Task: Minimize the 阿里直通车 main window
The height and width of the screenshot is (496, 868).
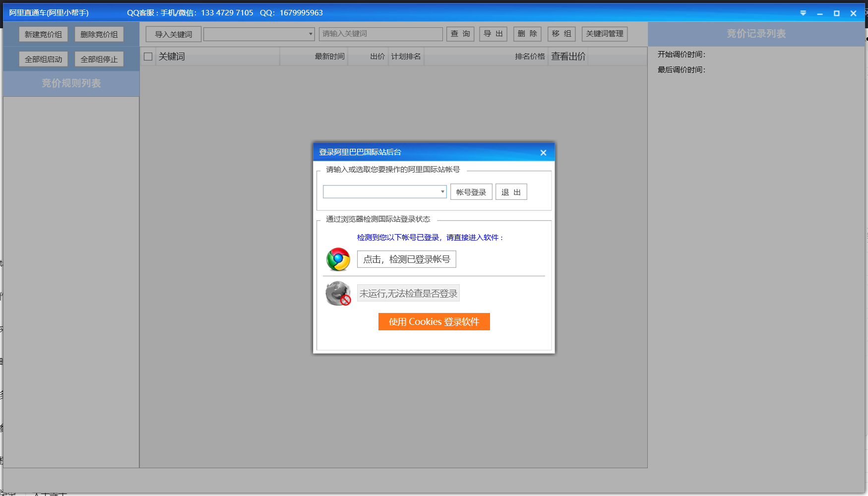Action: (x=820, y=13)
